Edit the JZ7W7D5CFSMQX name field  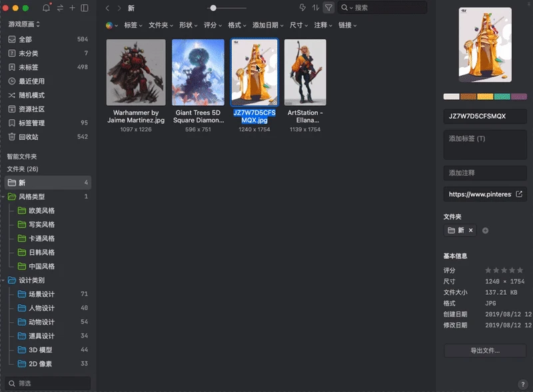485,116
